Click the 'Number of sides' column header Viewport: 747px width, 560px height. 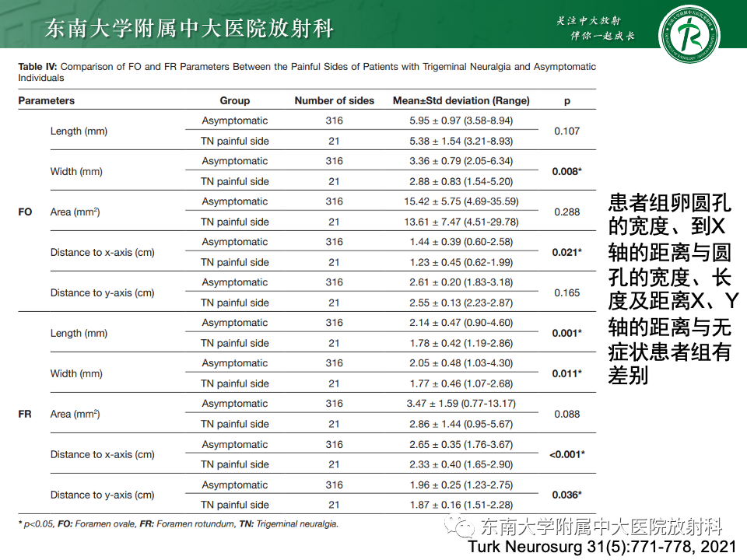tap(335, 100)
